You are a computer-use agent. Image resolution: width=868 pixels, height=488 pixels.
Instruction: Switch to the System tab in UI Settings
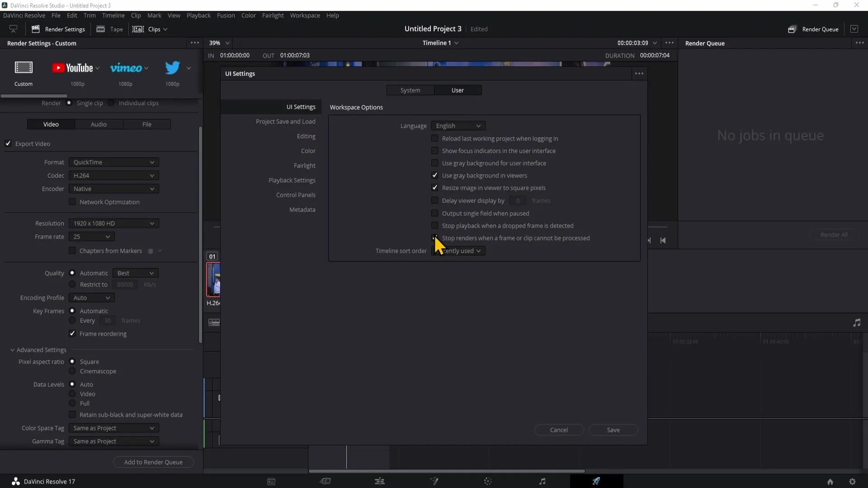(410, 90)
